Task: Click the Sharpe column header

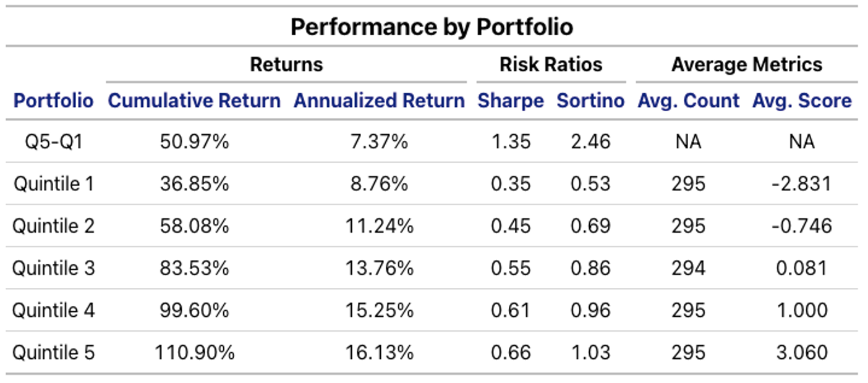Action: [511, 101]
